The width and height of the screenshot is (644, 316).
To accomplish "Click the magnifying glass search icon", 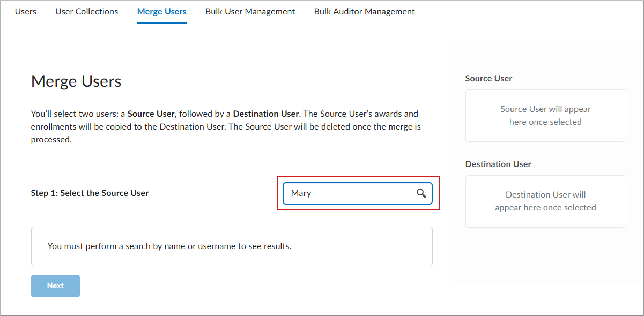I will 421,193.
